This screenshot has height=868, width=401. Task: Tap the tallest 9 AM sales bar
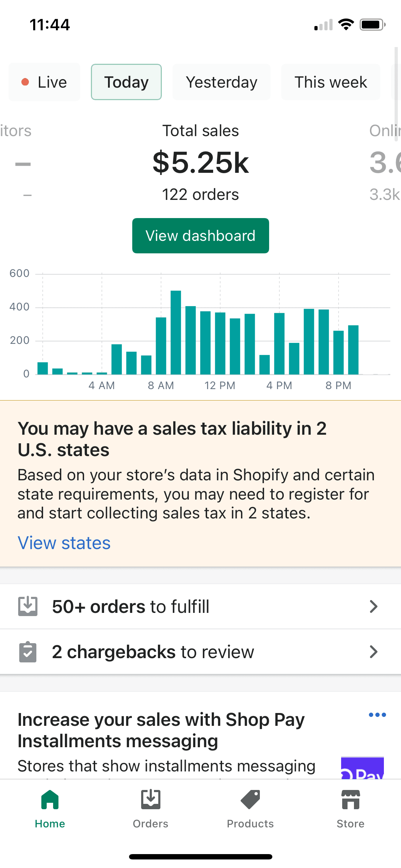point(176,332)
